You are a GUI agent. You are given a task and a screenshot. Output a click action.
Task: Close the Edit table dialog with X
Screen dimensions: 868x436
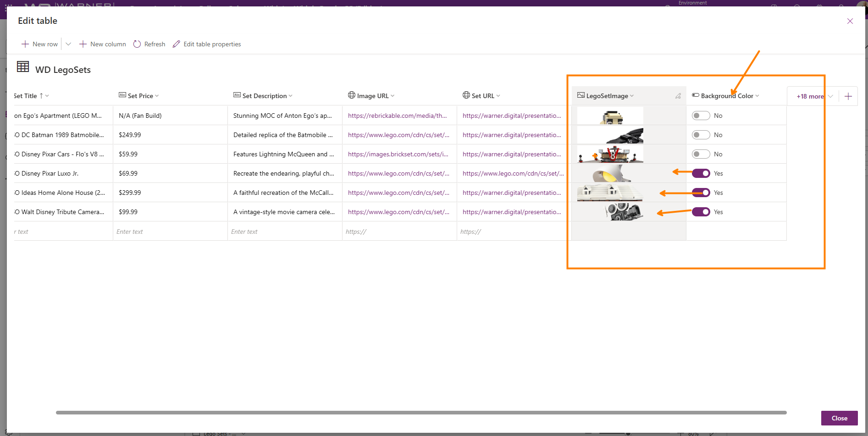click(x=850, y=21)
